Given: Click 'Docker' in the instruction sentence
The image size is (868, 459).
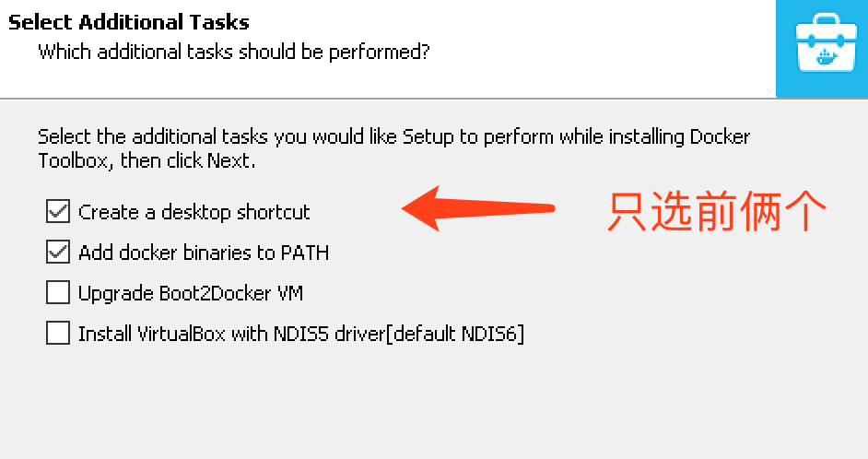Looking at the screenshot, I should pos(720,136).
